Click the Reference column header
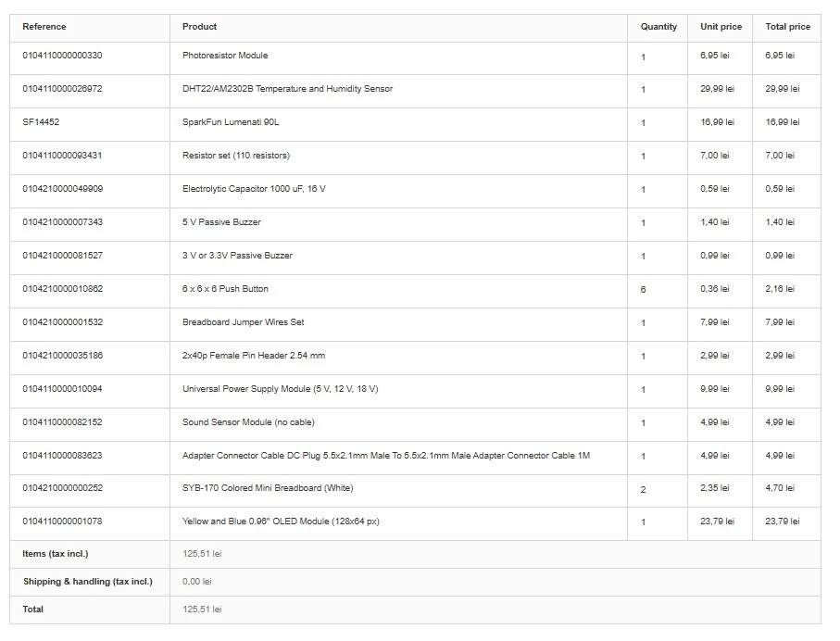The image size is (840, 641). point(44,27)
